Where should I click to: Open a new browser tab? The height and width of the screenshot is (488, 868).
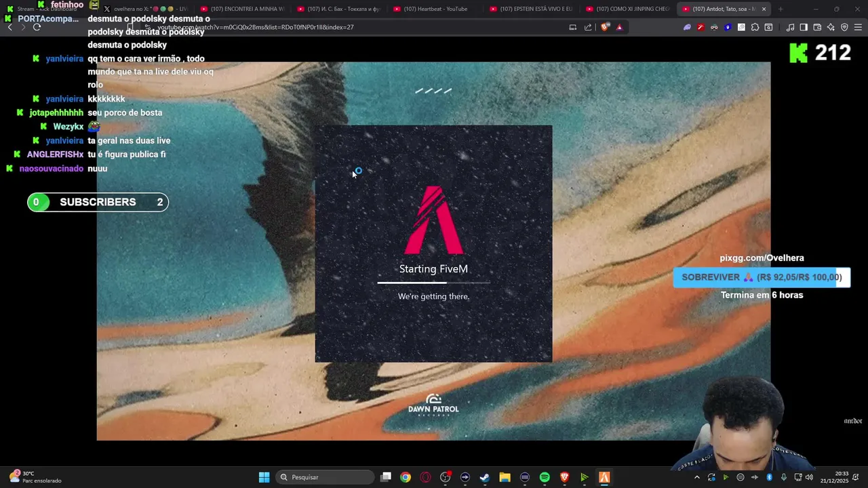coord(781,9)
